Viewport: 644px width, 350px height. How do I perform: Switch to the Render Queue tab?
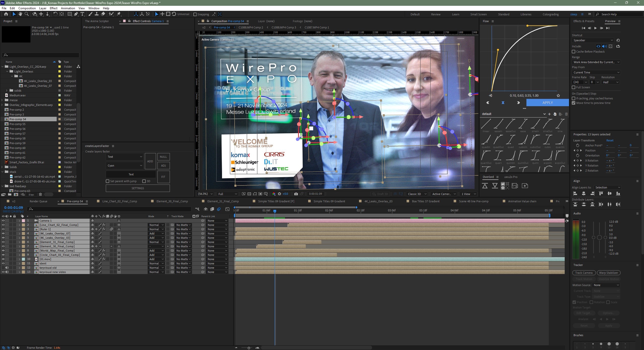(x=38, y=201)
